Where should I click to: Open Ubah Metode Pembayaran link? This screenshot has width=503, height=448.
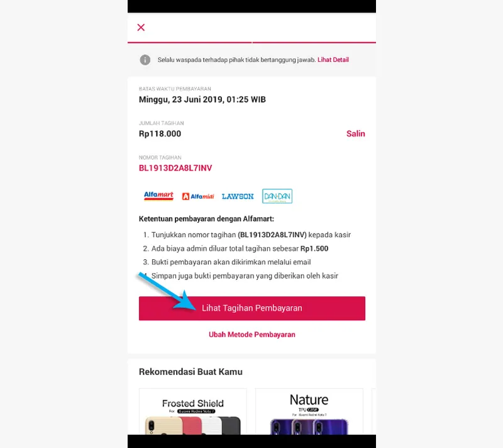(252, 334)
